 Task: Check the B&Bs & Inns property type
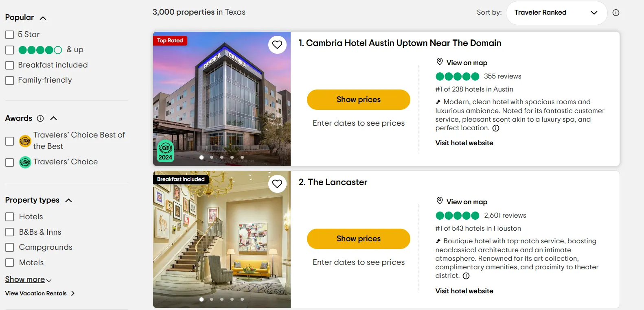tap(9, 232)
